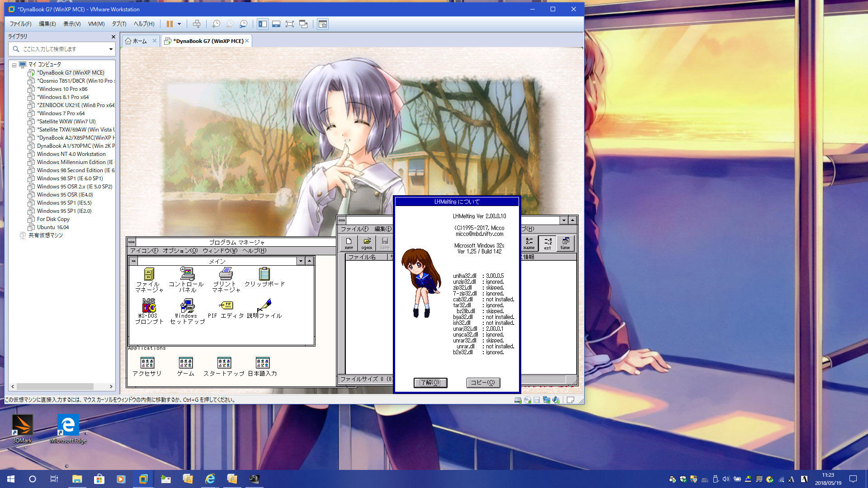
Task: Open Windows Start menu button
Action: click(11, 479)
